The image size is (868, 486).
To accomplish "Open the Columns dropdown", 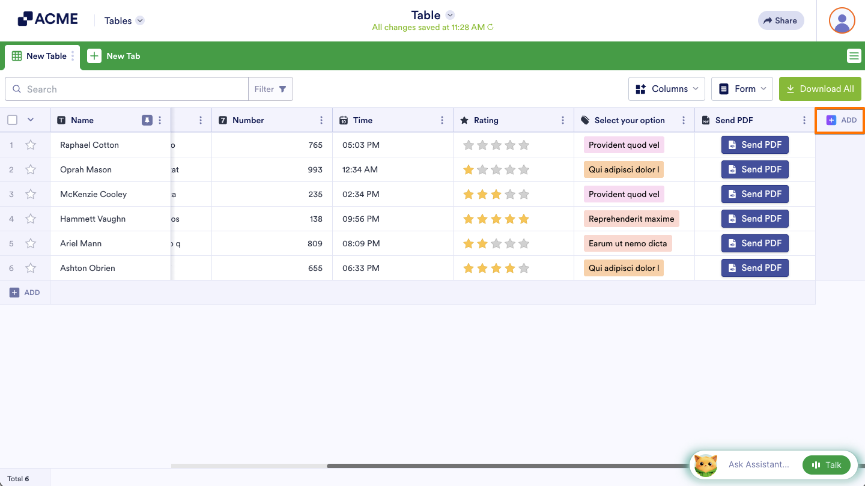I will click(667, 89).
